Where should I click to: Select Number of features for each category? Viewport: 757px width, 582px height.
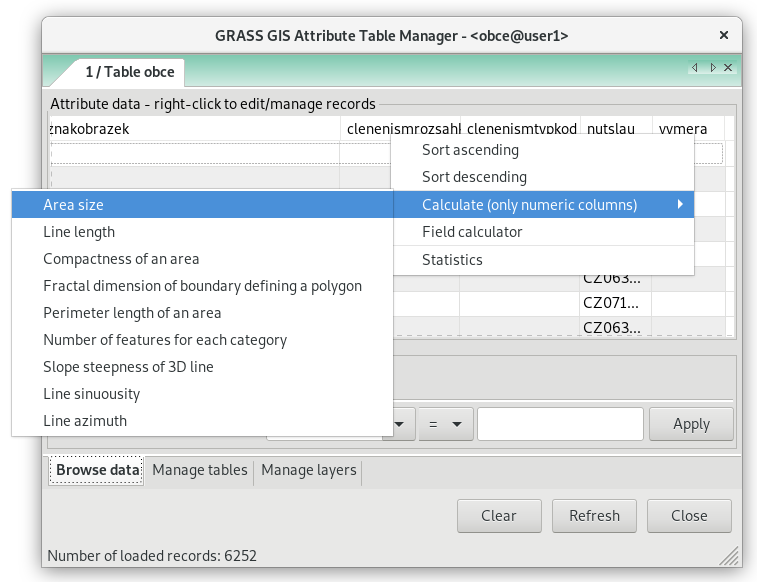202,340
